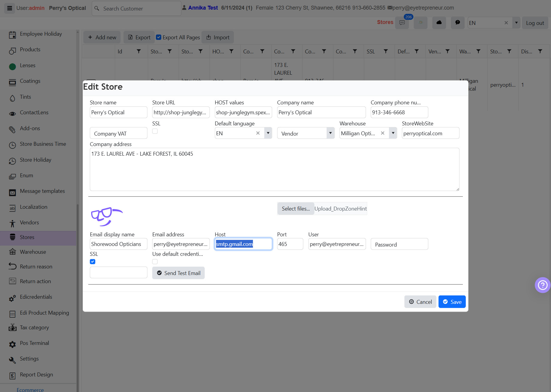Expand the Default language dropdown
Viewport: 551px width, 392px height.
click(268, 133)
